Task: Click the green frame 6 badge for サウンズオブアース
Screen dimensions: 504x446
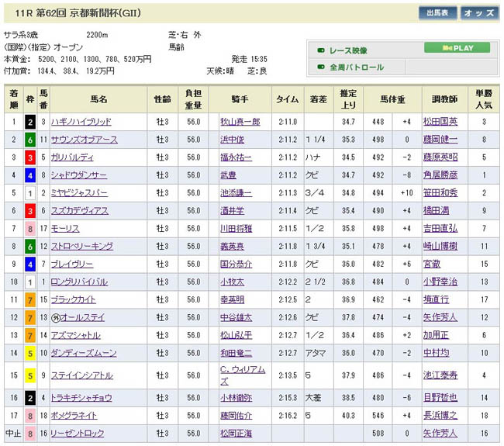Action: (x=29, y=139)
